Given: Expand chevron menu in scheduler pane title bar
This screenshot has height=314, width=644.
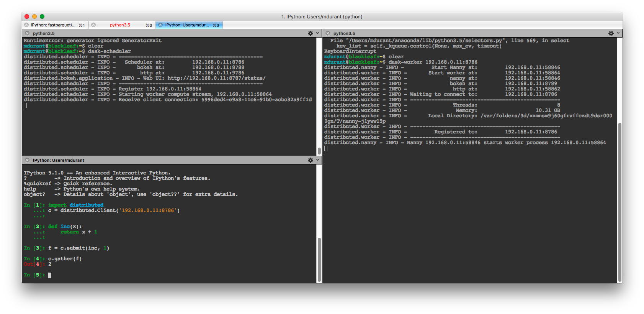Looking at the screenshot, I should (317, 33).
